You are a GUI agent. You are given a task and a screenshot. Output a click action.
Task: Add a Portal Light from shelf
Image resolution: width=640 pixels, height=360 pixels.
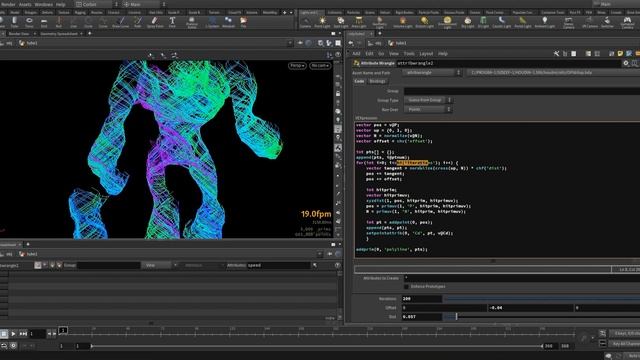coord(523,22)
